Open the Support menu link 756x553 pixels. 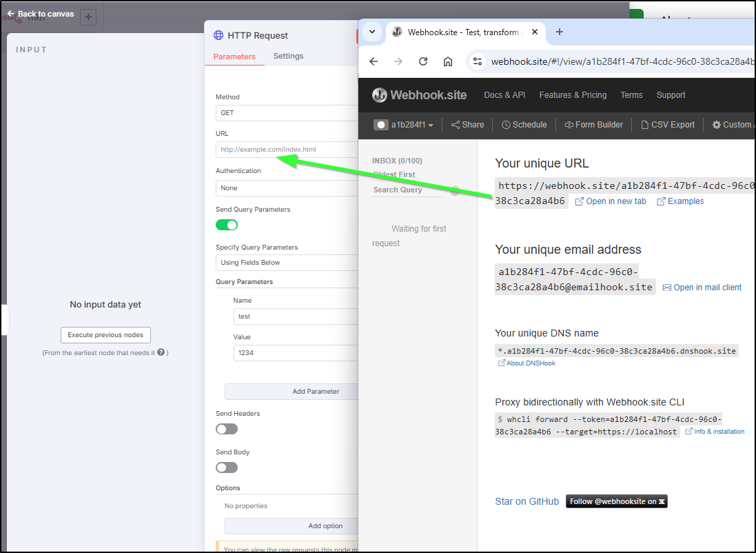coord(671,95)
